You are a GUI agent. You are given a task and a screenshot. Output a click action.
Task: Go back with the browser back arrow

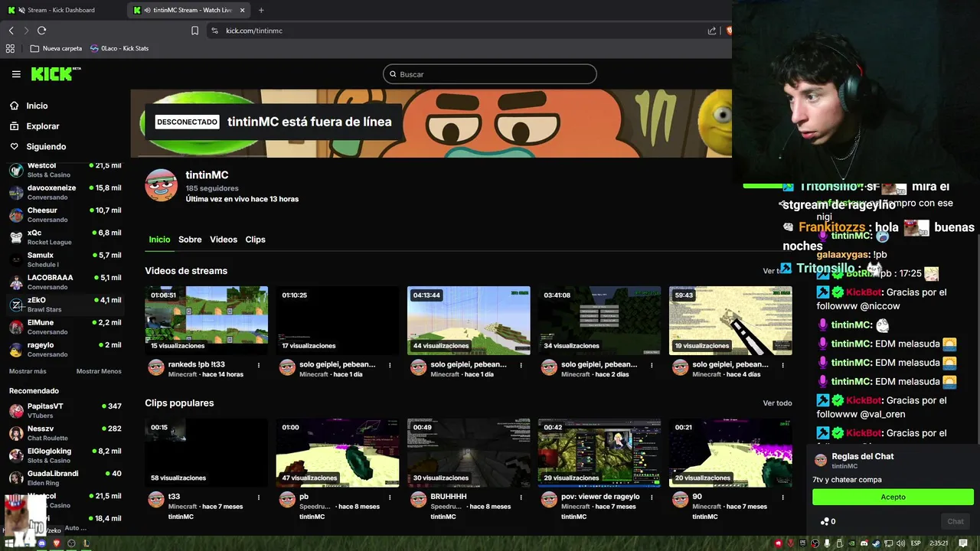coord(11,31)
